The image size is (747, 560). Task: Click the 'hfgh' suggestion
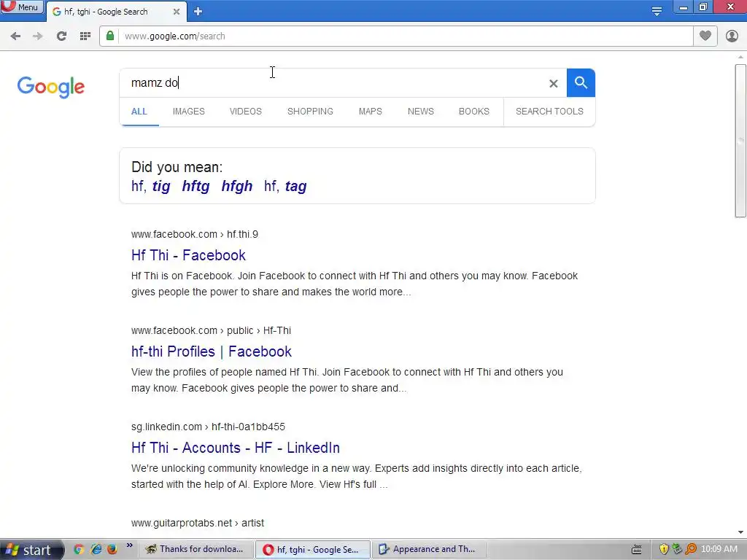point(237,186)
